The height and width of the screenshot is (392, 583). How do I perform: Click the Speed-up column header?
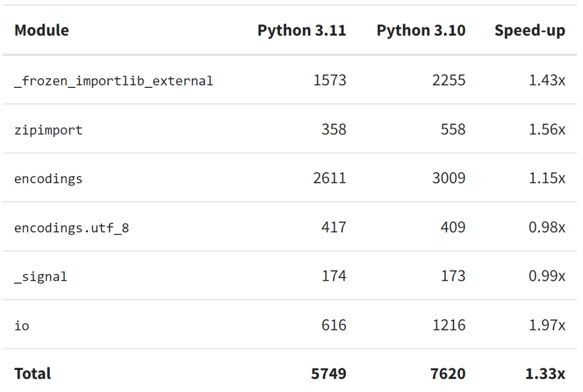pos(530,30)
